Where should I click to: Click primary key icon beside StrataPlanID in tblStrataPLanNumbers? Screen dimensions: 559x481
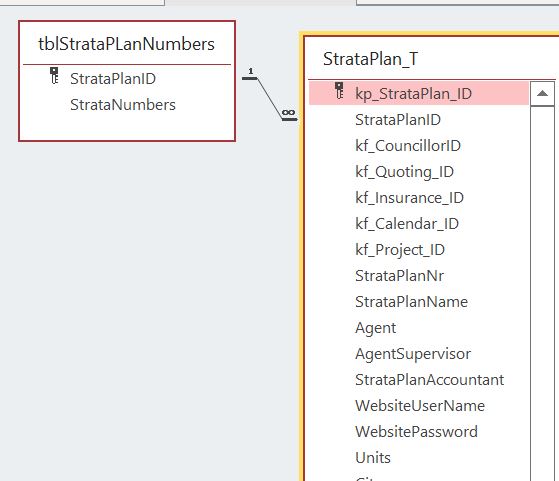point(54,76)
